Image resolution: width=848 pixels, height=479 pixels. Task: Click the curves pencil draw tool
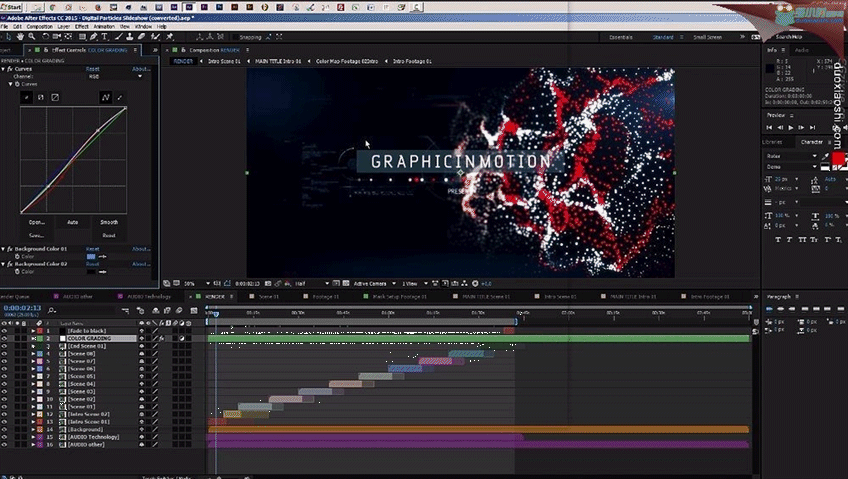[x=120, y=97]
